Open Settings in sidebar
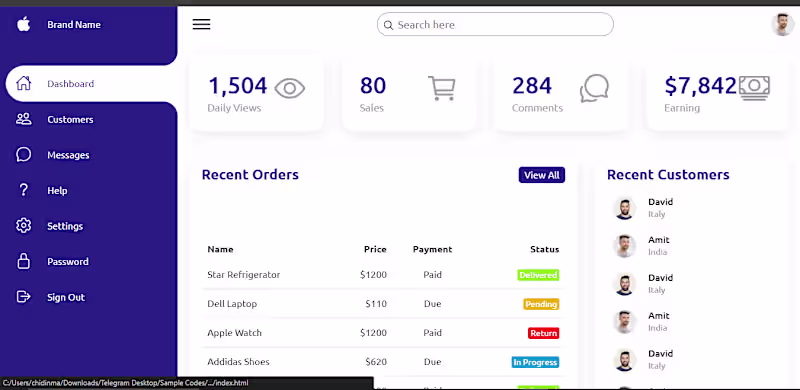Viewport: 800px width, 390px height. [65, 226]
